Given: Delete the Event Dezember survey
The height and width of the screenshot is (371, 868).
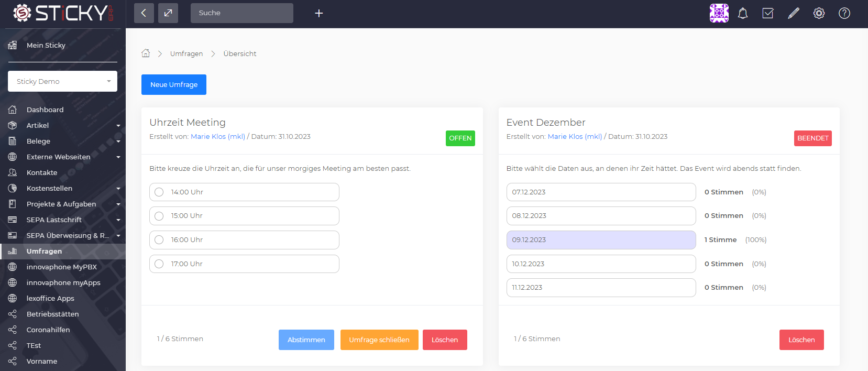Looking at the screenshot, I should pyautogui.click(x=801, y=340).
